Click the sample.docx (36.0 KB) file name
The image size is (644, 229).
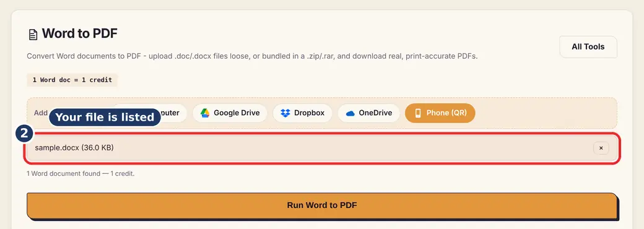point(74,148)
